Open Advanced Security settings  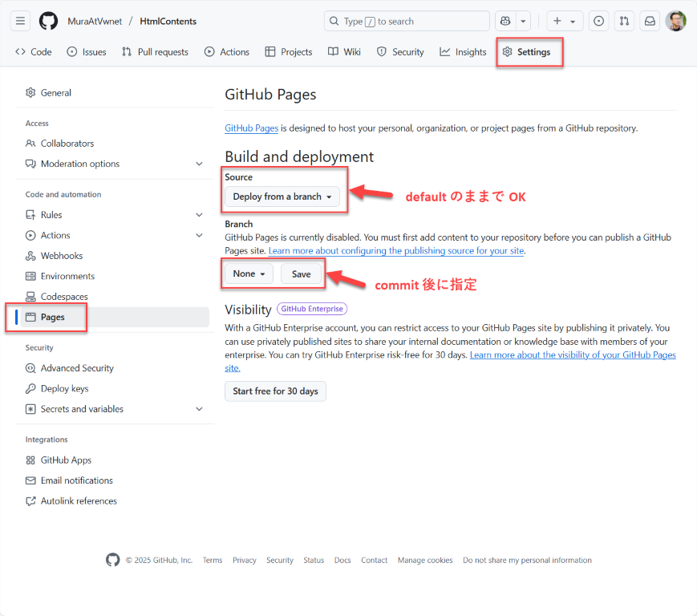[115, 368]
